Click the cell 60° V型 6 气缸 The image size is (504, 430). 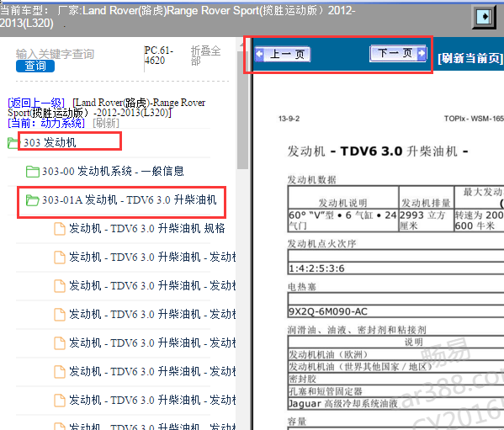343,220
